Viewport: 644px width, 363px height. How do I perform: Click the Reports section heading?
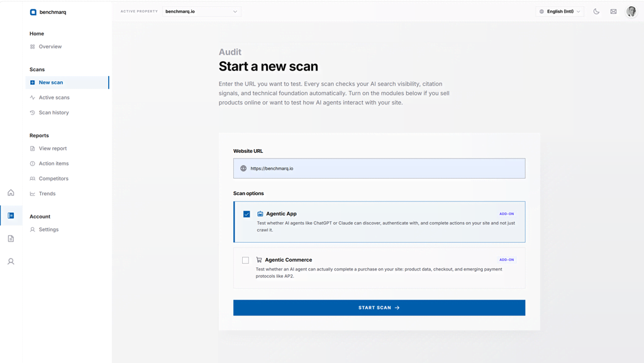39,135
